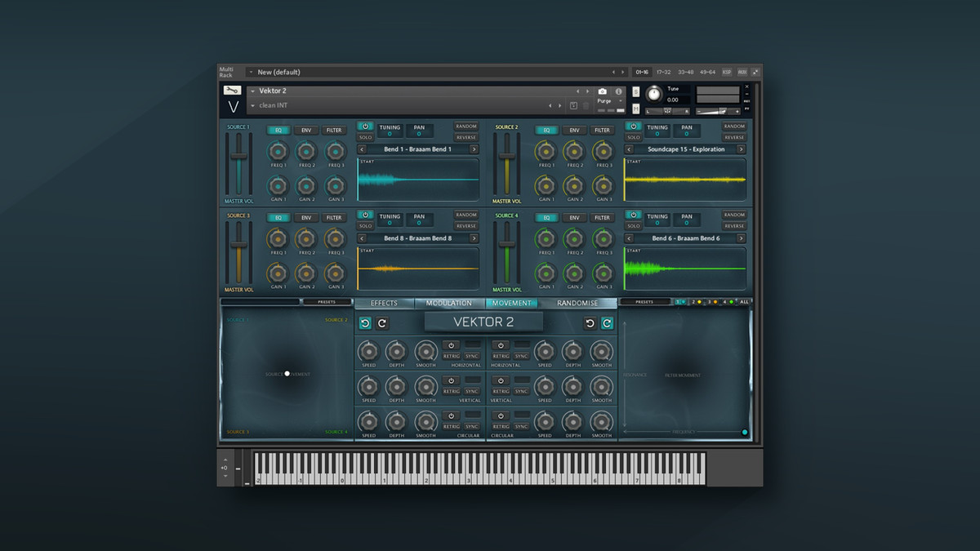Enable the left Horizontal movement power switch
980x551 pixels.
[451, 345]
